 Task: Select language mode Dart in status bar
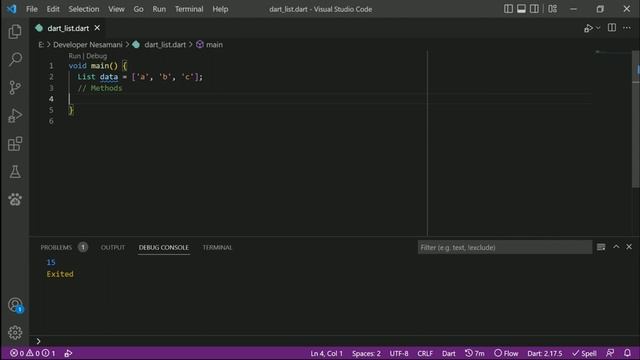(x=449, y=353)
